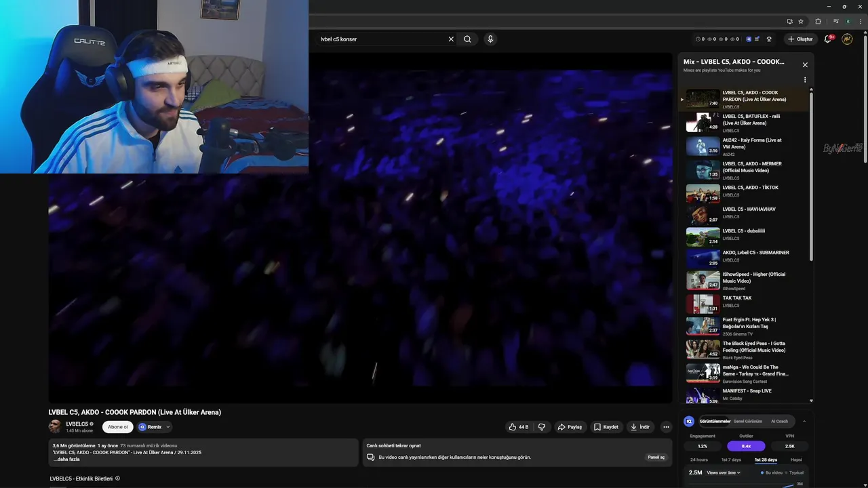Screen dimensions: 868x488
Task: Click the Abone ol subscribe button
Action: pos(118,427)
